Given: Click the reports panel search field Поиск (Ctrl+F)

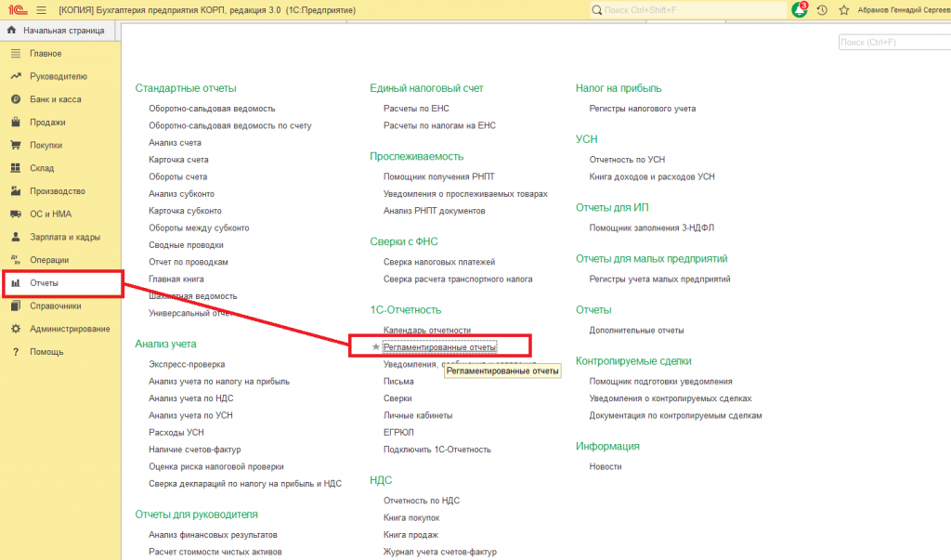Looking at the screenshot, I should (894, 43).
